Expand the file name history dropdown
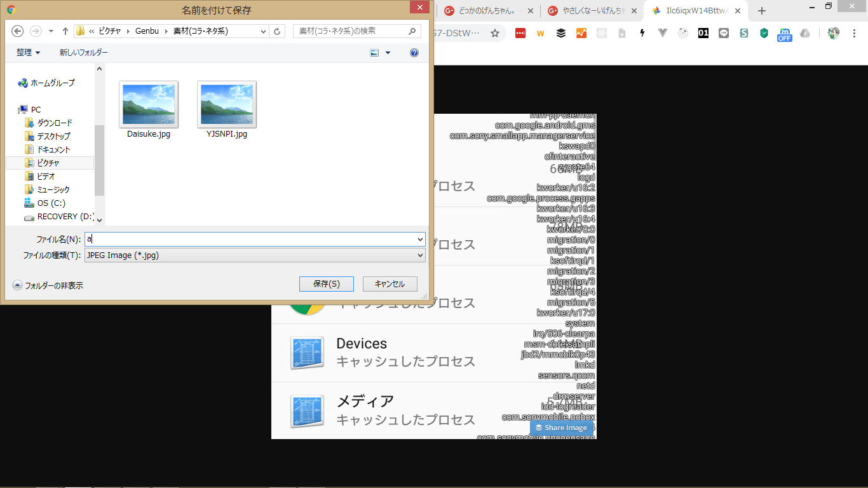 pyautogui.click(x=420, y=240)
